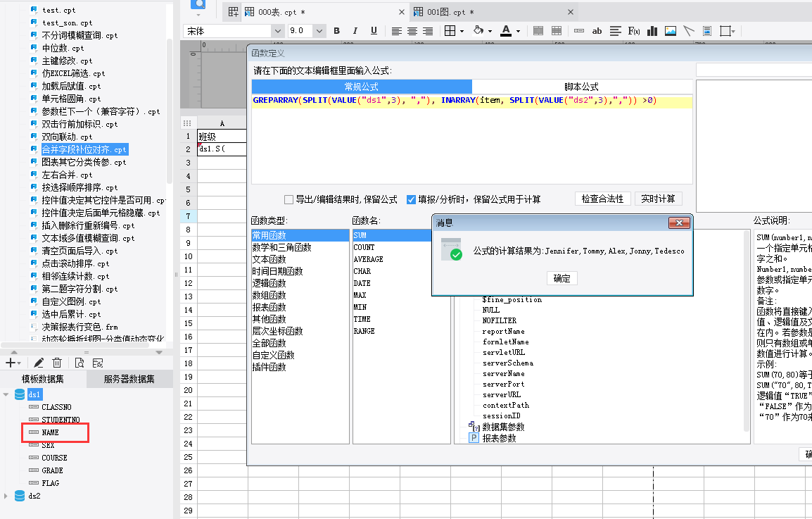This screenshot has width=812, height=519.
Task: Expand the 数据集参数 node
Action: pos(503,427)
